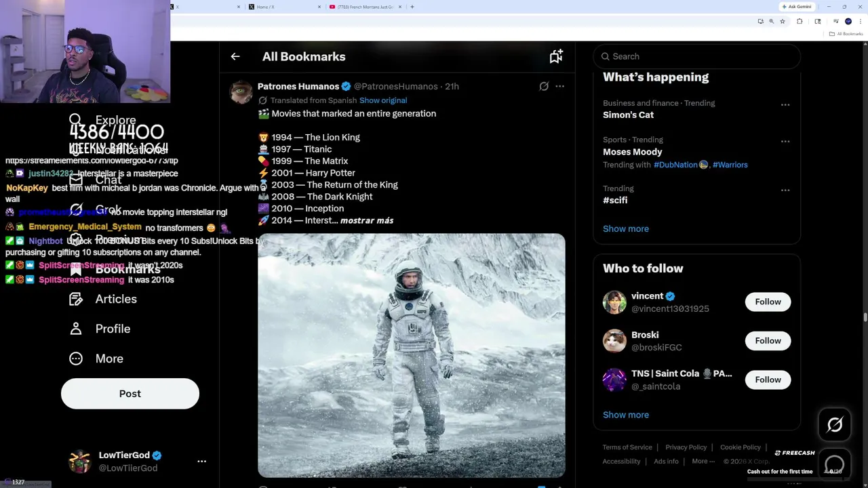Follow TNS | Saint Cola
The width and height of the screenshot is (868, 488).
tap(768, 380)
